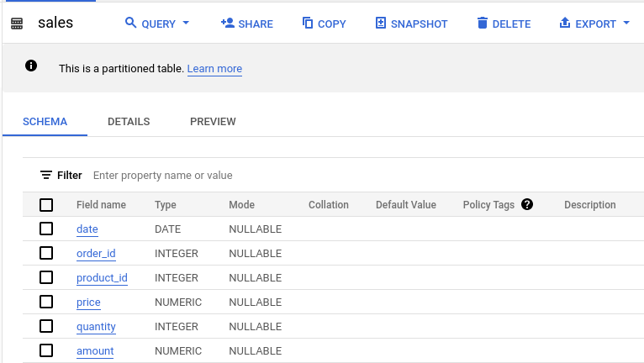Click the Copy table icon
This screenshot has width=644, height=363.
[x=308, y=23]
